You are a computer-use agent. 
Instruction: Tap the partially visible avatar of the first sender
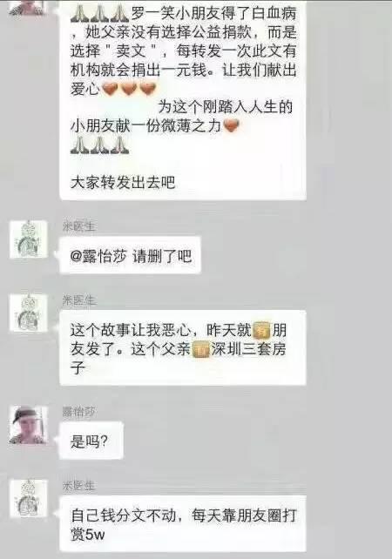29,7
